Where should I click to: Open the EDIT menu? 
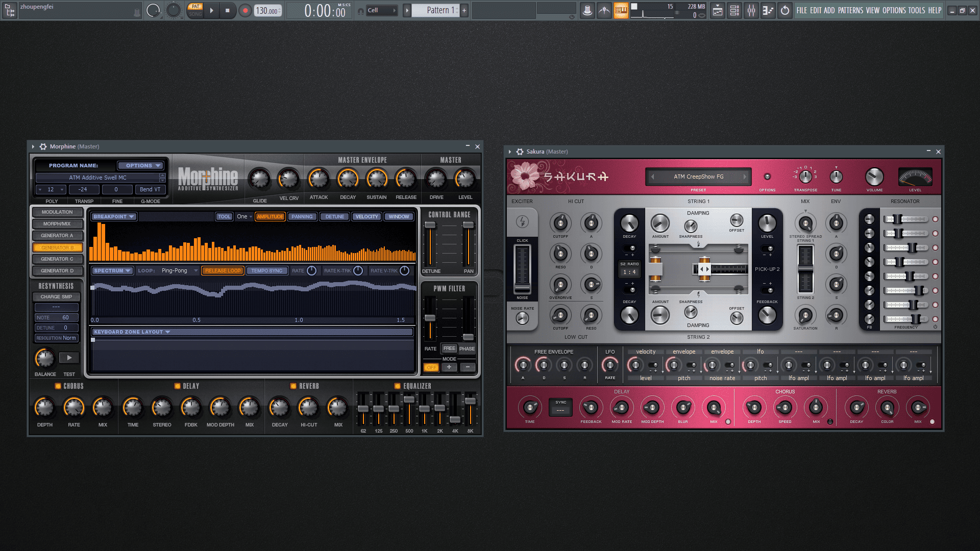point(816,10)
